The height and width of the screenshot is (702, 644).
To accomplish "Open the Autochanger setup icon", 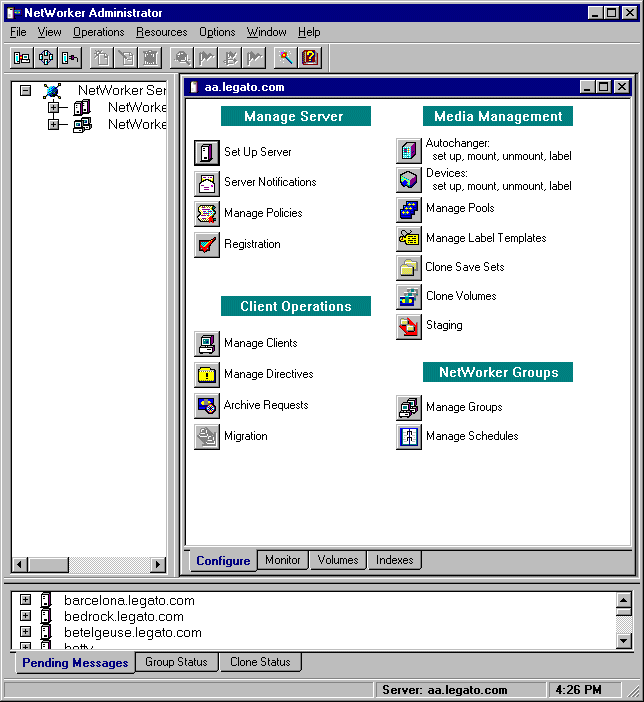I will tap(408, 150).
